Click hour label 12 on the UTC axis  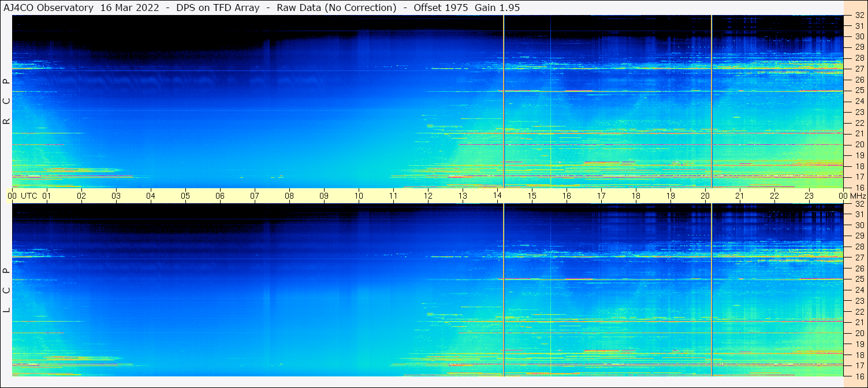pyautogui.click(x=428, y=196)
